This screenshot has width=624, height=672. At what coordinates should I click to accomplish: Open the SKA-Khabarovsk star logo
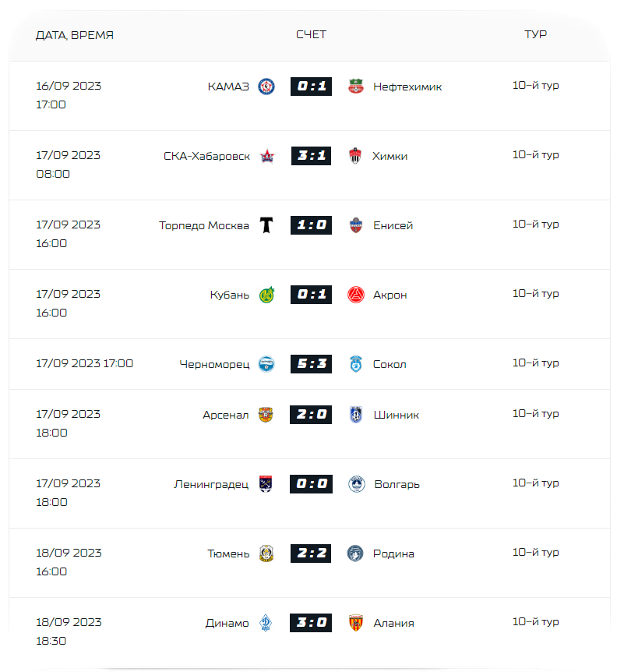267,156
